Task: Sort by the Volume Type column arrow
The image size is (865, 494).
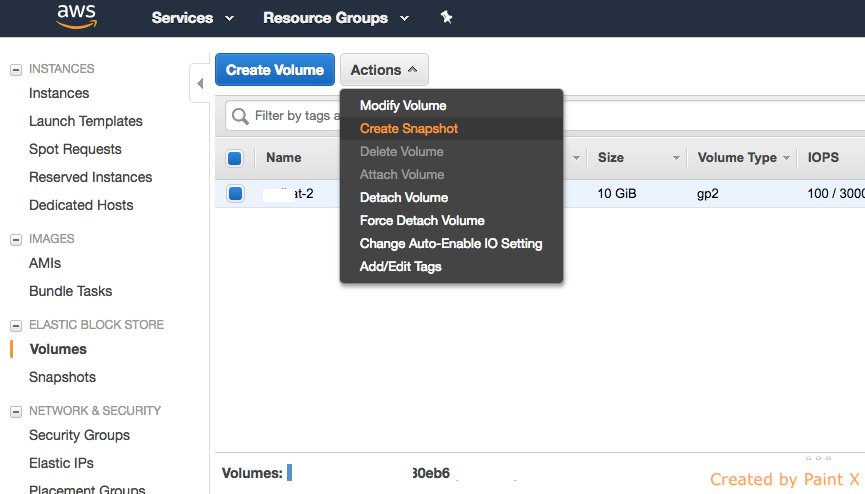Action: 787,158
